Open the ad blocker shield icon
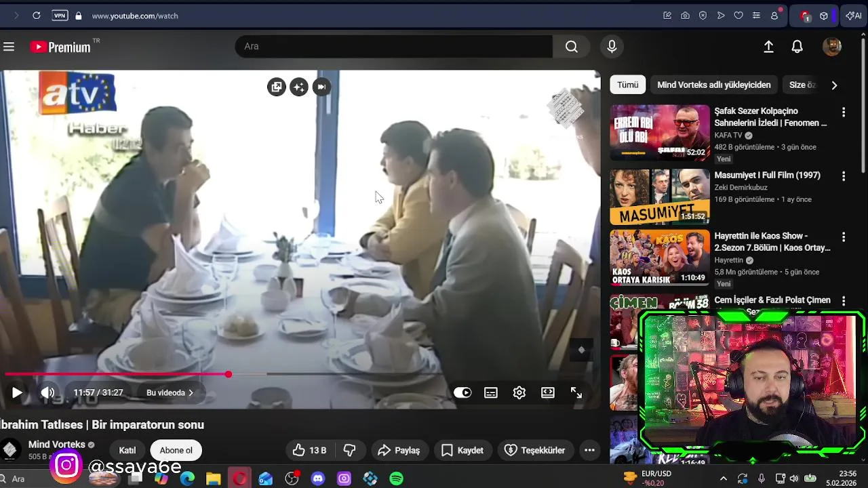This screenshot has height=488, width=868. [703, 16]
